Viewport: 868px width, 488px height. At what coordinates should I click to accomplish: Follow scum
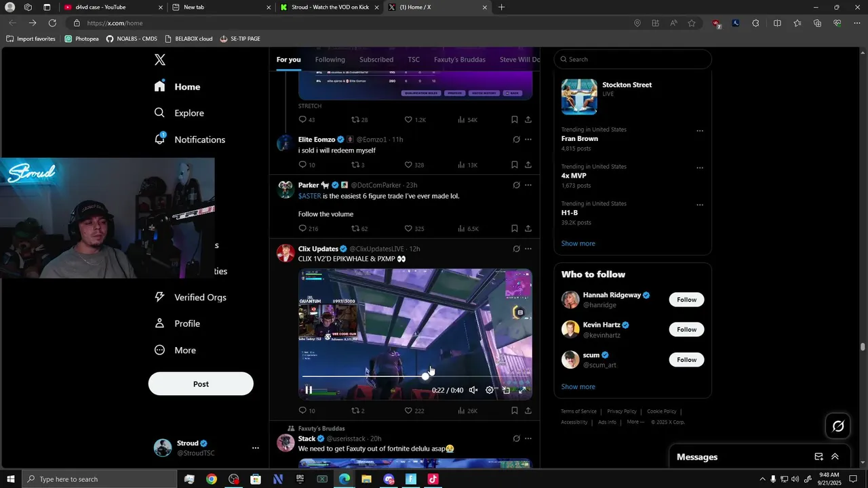point(686,360)
